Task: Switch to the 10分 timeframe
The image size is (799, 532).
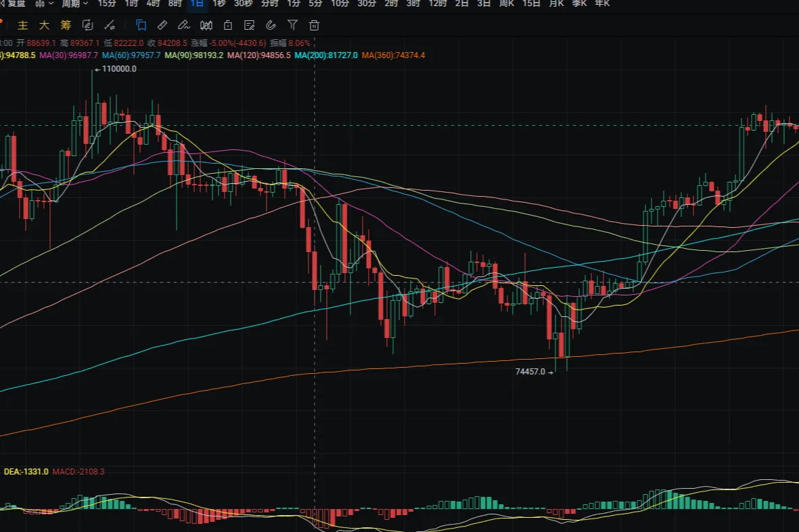Action: tap(340, 3)
